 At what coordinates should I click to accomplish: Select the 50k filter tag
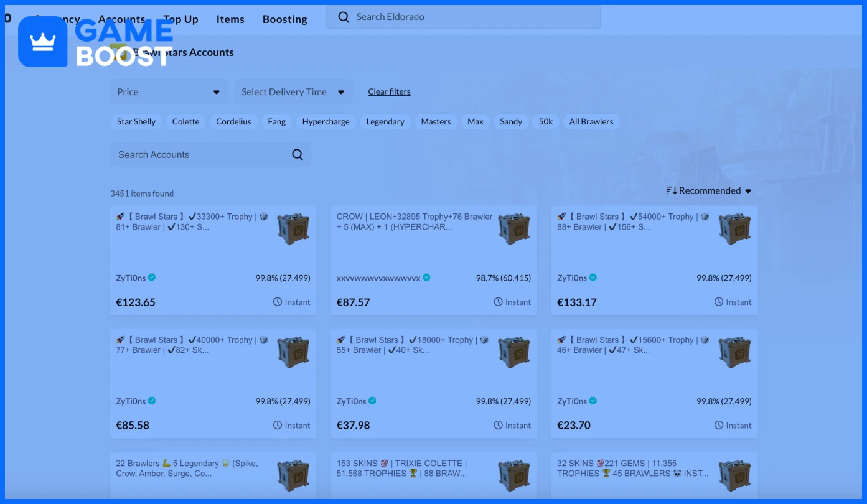[546, 121]
